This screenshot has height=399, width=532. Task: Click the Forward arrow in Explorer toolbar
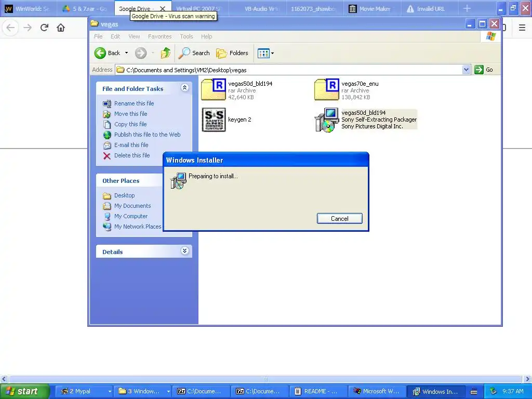tap(141, 53)
